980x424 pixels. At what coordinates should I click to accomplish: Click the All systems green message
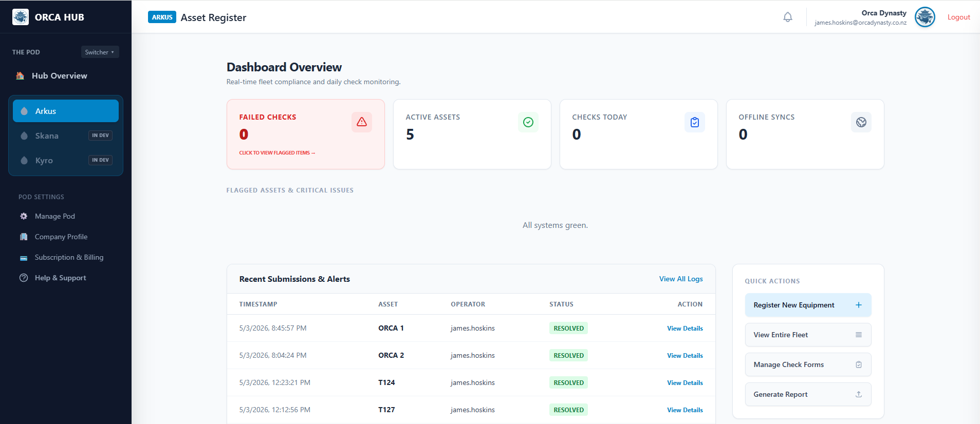pos(555,225)
